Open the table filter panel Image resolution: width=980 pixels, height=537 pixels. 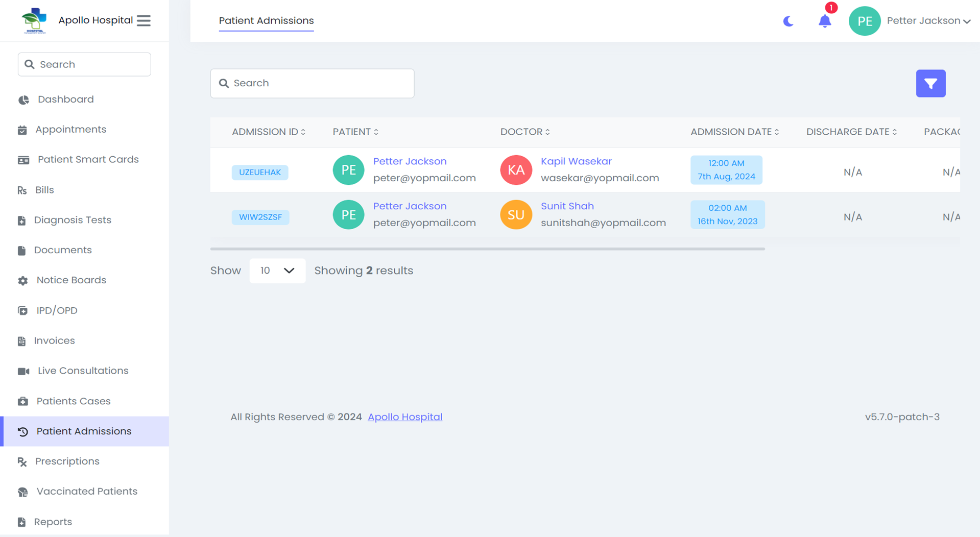[x=930, y=83]
